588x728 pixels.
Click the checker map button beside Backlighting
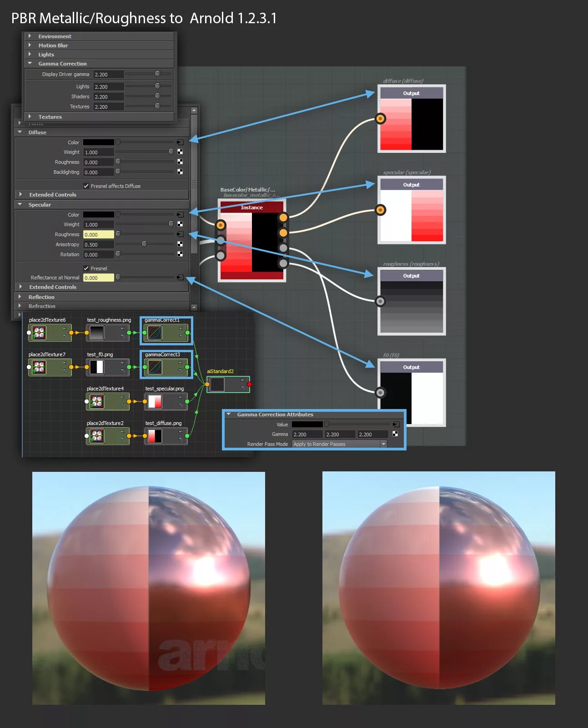click(x=180, y=172)
